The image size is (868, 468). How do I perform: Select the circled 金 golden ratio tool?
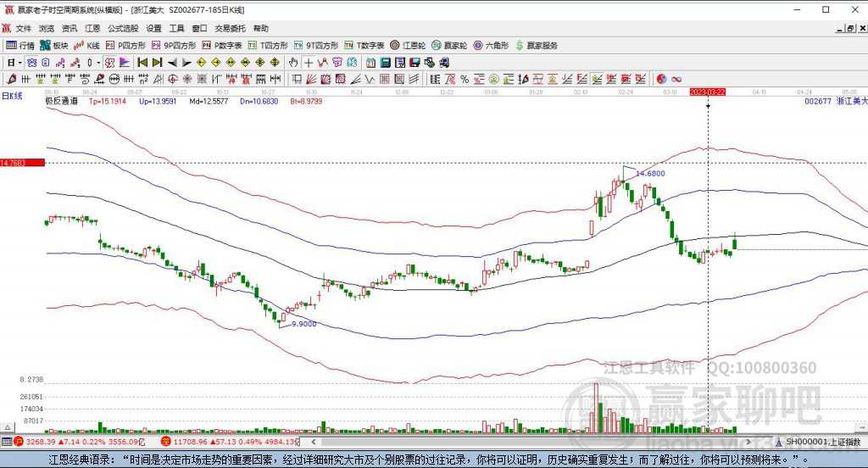tap(494, 79)
